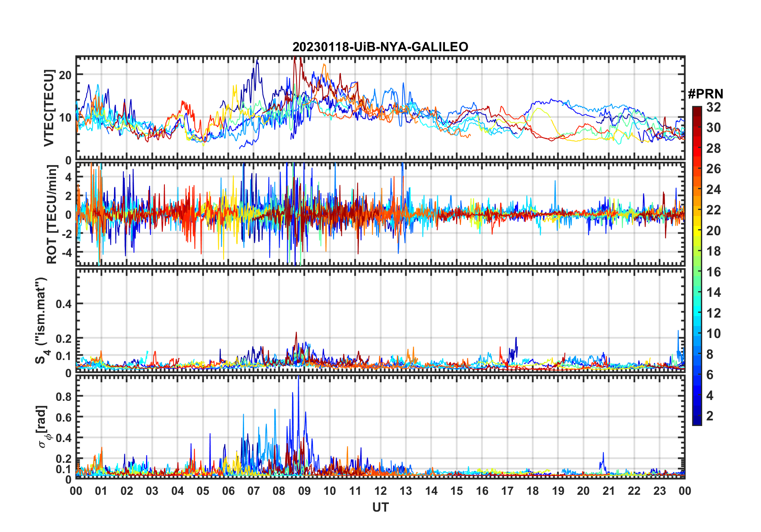
Task: Click colorbar tick label 22
Action: pyautogui.click(x=713, y=210)
